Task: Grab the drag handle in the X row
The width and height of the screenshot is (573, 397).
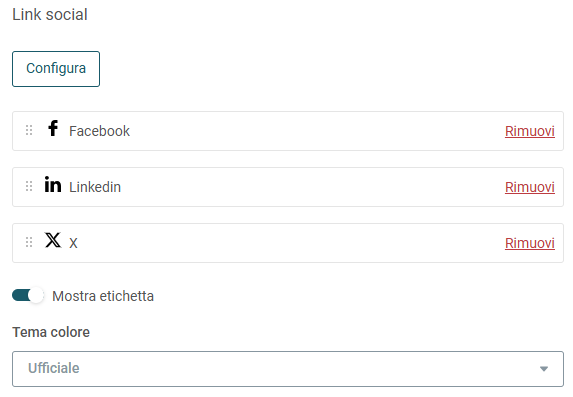Action: click(x=29, y=242)
